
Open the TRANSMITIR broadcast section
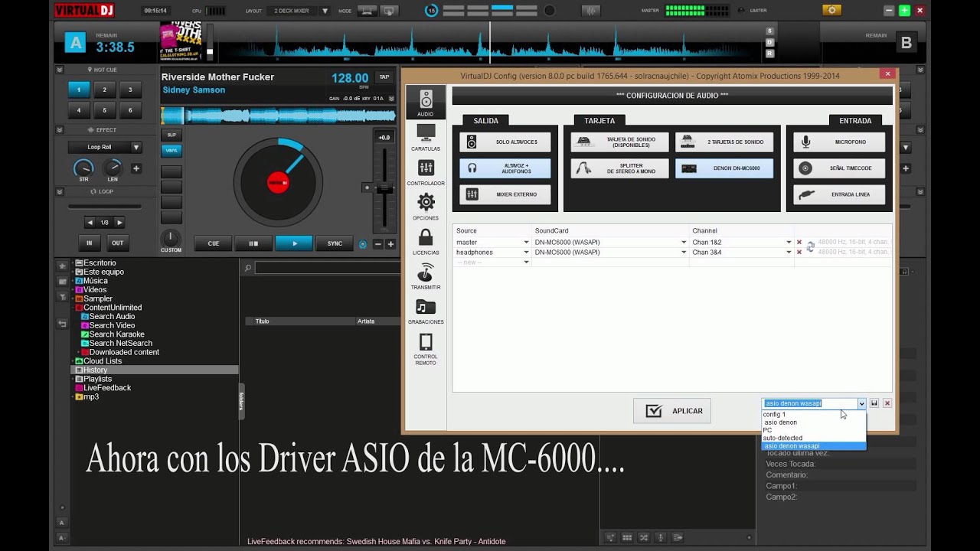[x=426, y=276]
